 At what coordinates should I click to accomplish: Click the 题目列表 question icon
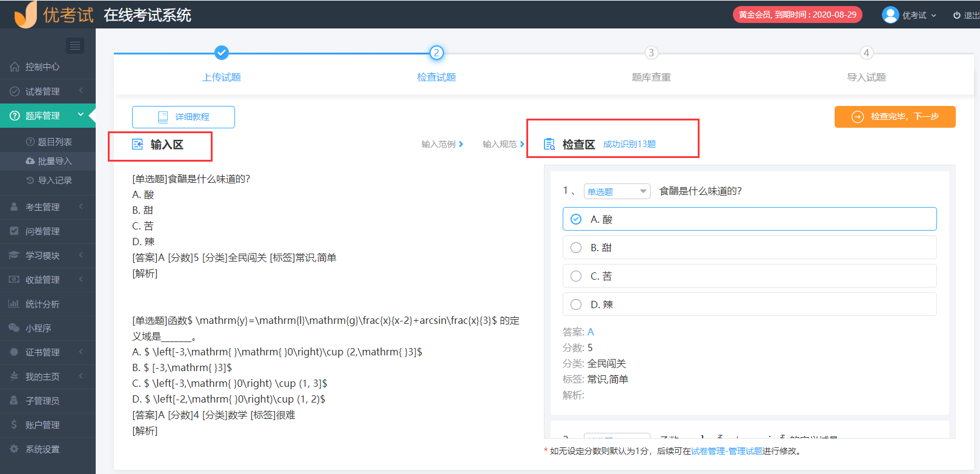click(x=30, y=142)
